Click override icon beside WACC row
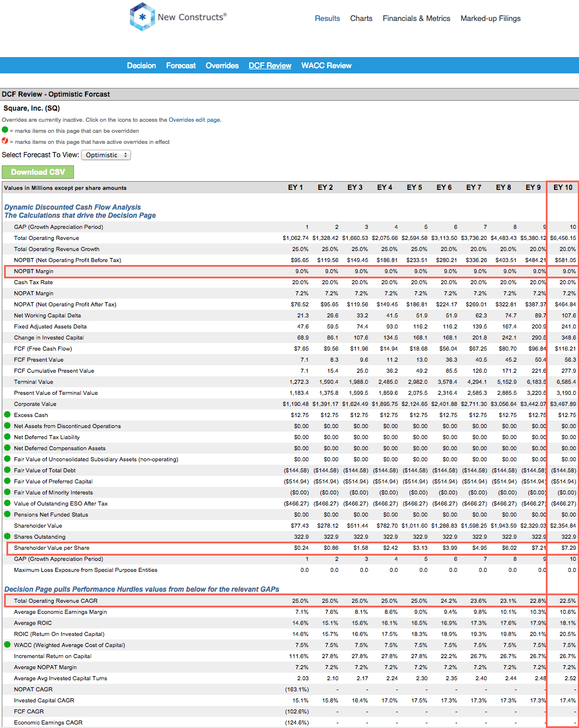Viewport: 579px width, 728px height. point(8,645)
